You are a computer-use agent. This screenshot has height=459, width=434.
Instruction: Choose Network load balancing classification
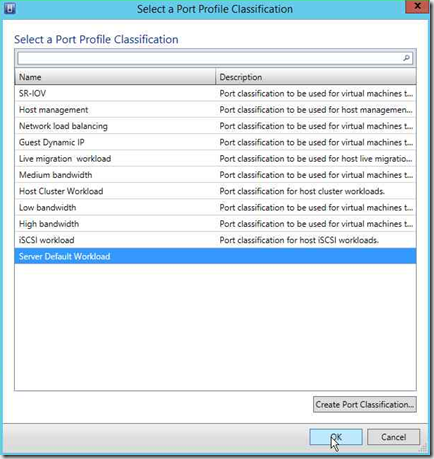click(215, 126)
